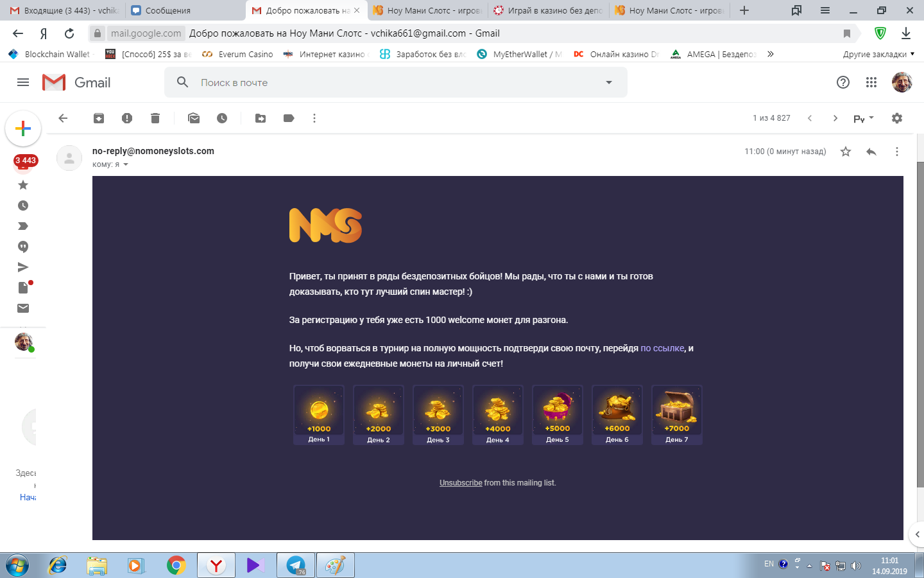Open message more options menu
Image resolution: width=924 pixels, height=578 pixels.
[x=897, y=152]
